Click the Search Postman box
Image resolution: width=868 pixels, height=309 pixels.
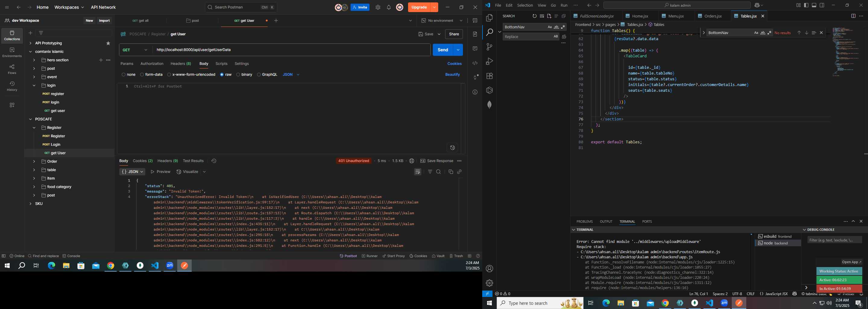[241, 8]
